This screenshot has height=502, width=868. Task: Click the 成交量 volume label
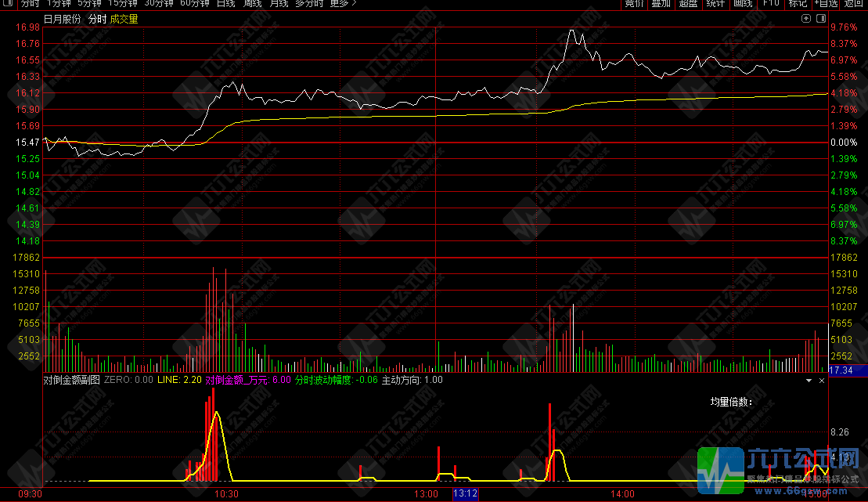coord(124,19)
